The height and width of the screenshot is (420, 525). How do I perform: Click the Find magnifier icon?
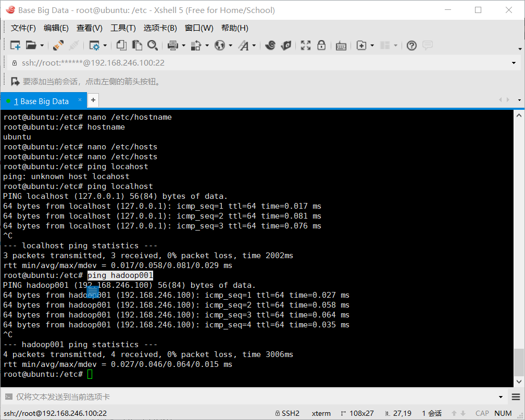point(153,45)
